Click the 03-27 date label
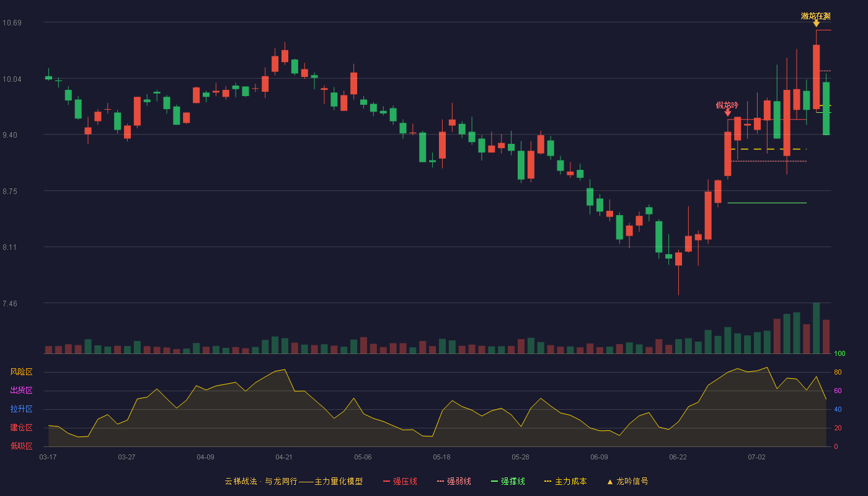 126,457
